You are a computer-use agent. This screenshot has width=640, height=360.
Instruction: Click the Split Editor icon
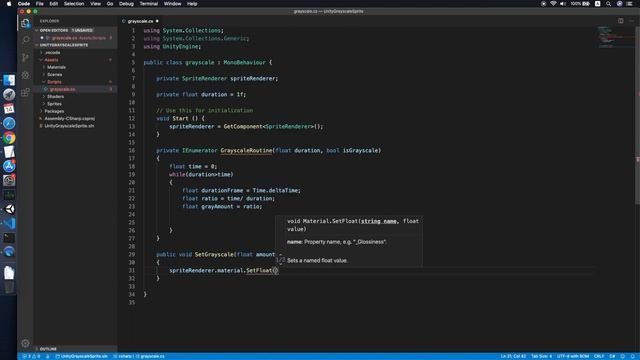click(620, 21)
